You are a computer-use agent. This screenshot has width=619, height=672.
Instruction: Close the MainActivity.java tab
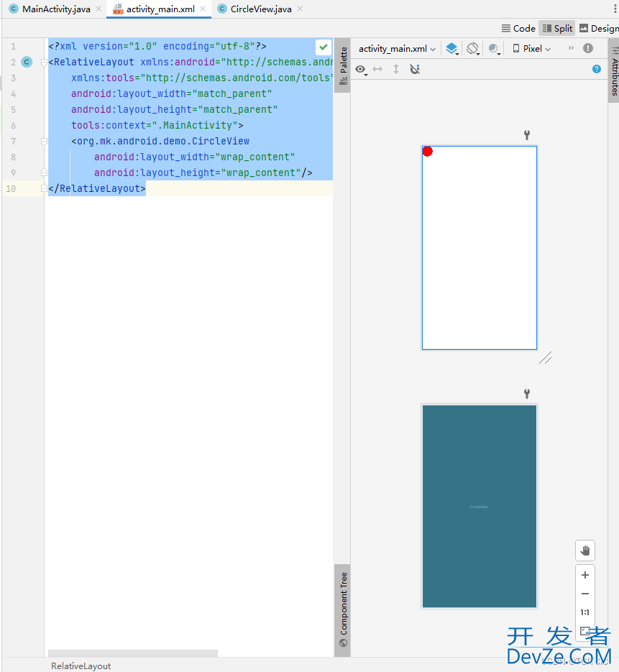(98, 9)
